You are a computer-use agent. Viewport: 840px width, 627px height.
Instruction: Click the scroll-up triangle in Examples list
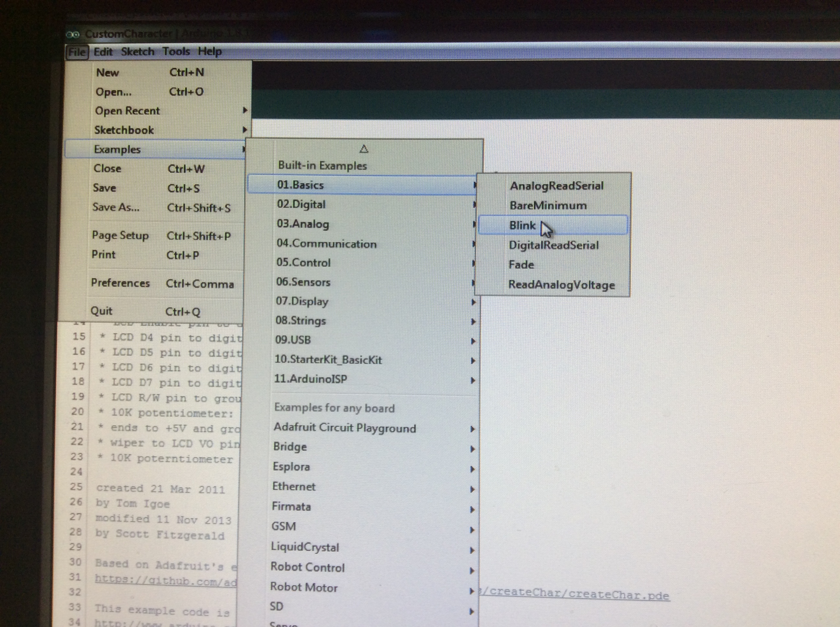point(364,149)
